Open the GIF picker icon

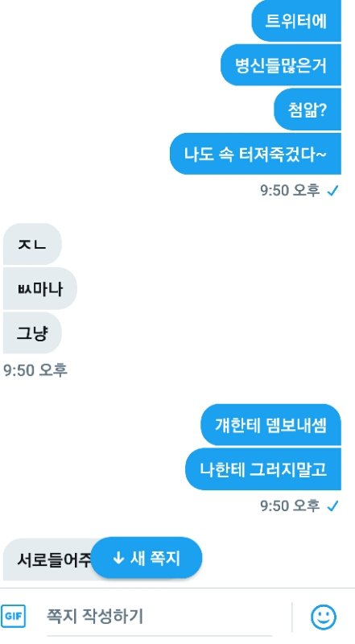(13, 617)
